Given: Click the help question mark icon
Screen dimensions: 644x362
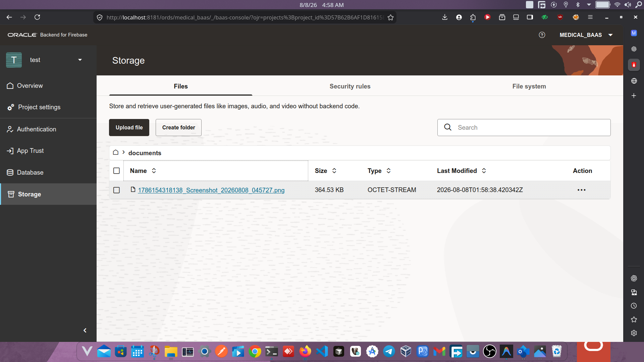Looking at the screenshot, I should [542, 35].
